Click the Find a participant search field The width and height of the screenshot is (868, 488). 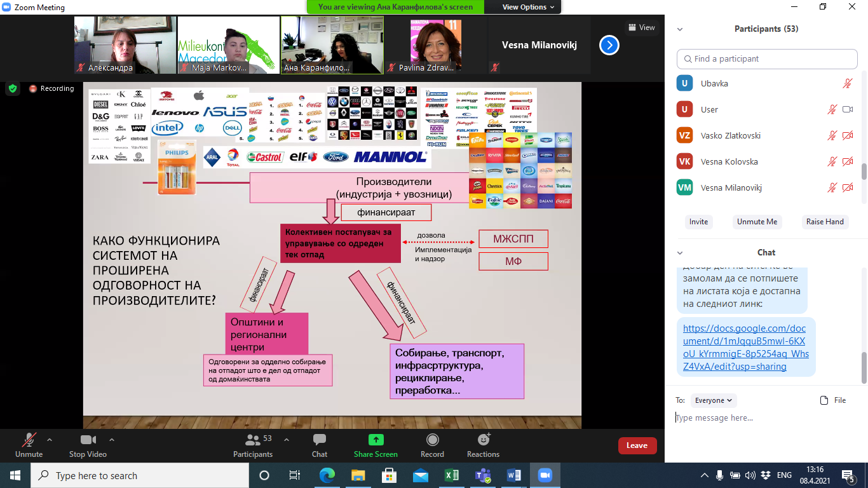tap(767, 58)
